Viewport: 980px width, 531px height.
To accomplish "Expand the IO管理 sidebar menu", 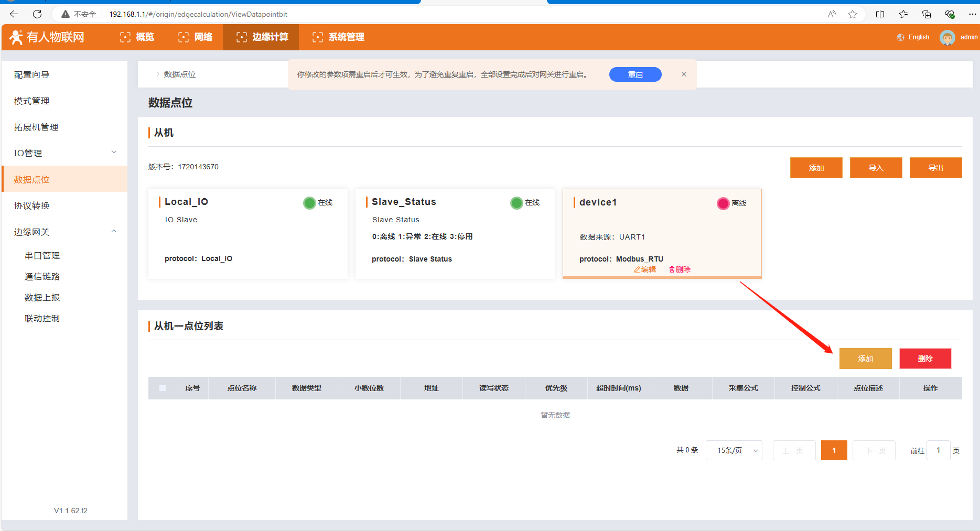I will pyautogui.click(x=114, y=153).
